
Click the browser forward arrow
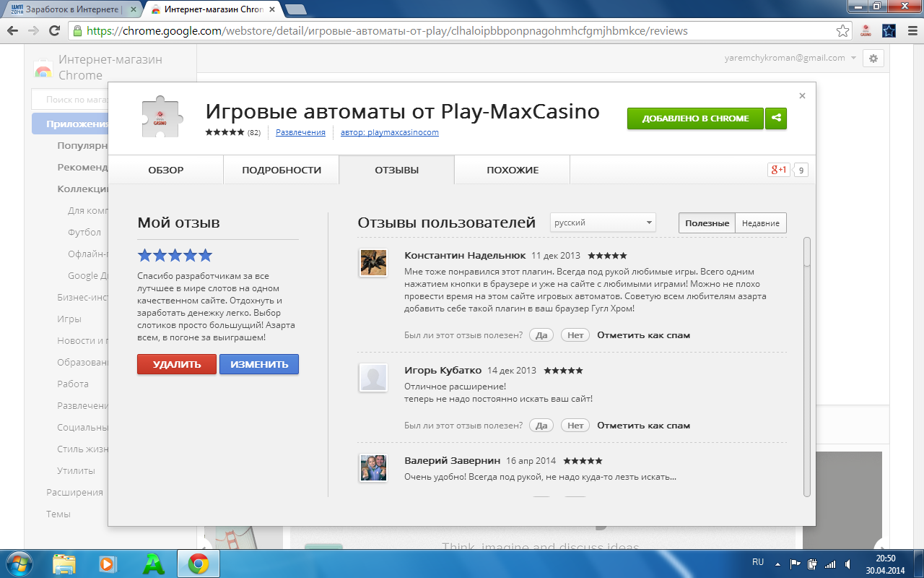click(33, 31)
